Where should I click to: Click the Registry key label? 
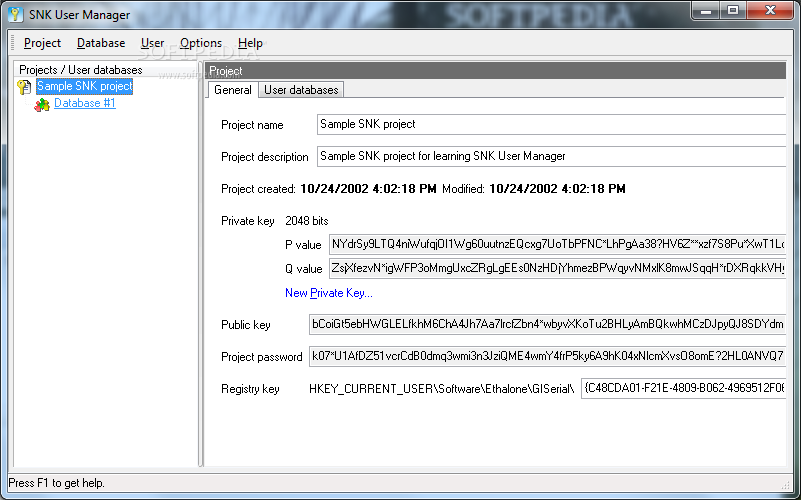[250, 389]
